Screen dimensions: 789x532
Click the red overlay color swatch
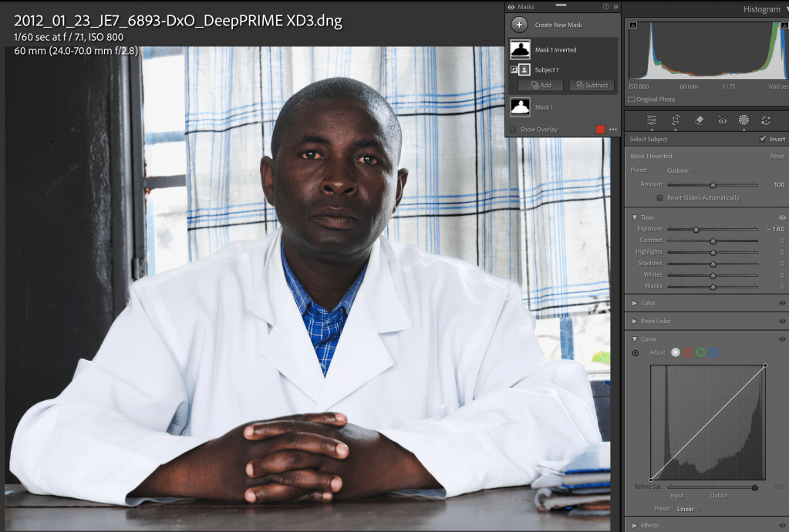[x=601, y=130]
